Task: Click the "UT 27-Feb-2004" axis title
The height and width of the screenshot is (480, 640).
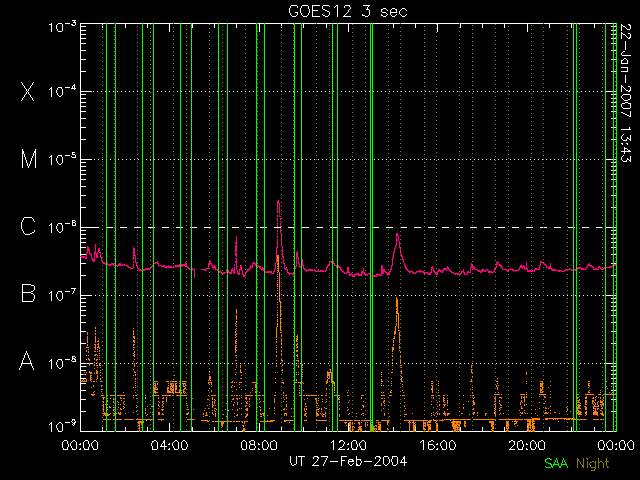Action: 348,461
